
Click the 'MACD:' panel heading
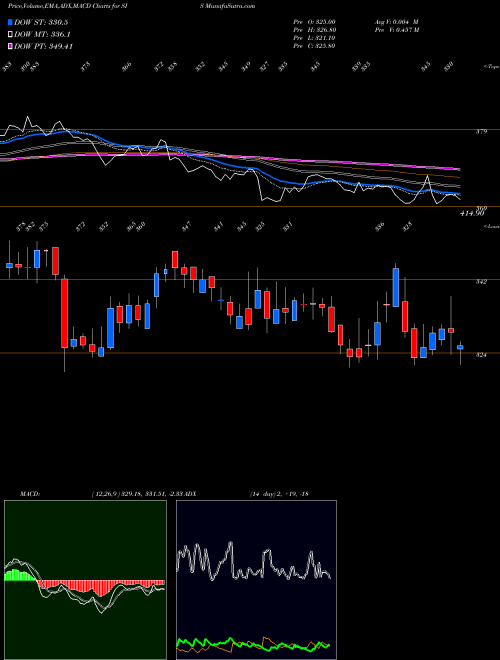[x=29, y=494]
